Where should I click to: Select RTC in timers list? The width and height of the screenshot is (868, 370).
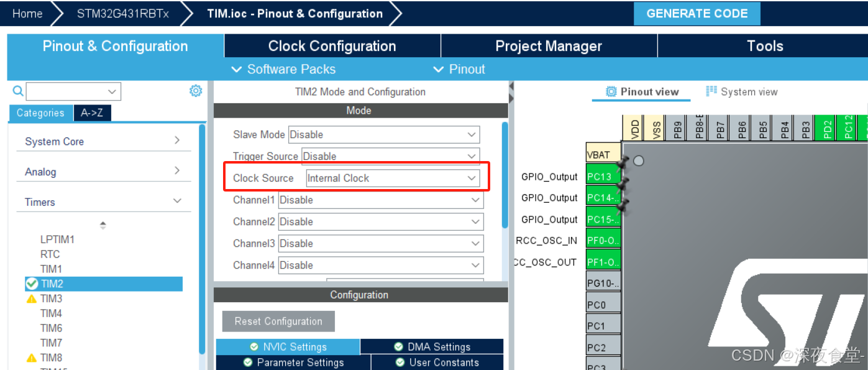click(x=50, y=254)
